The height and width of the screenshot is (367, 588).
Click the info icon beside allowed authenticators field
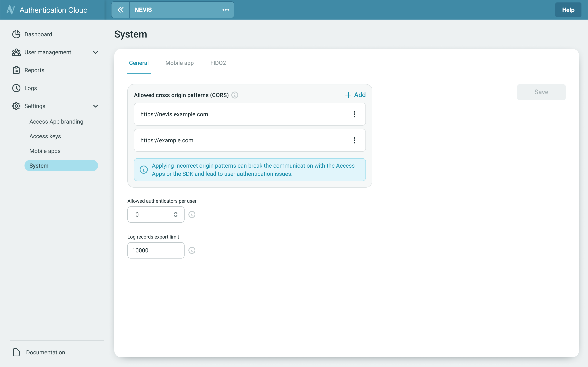pyautogui.click(x=192, y=214)
